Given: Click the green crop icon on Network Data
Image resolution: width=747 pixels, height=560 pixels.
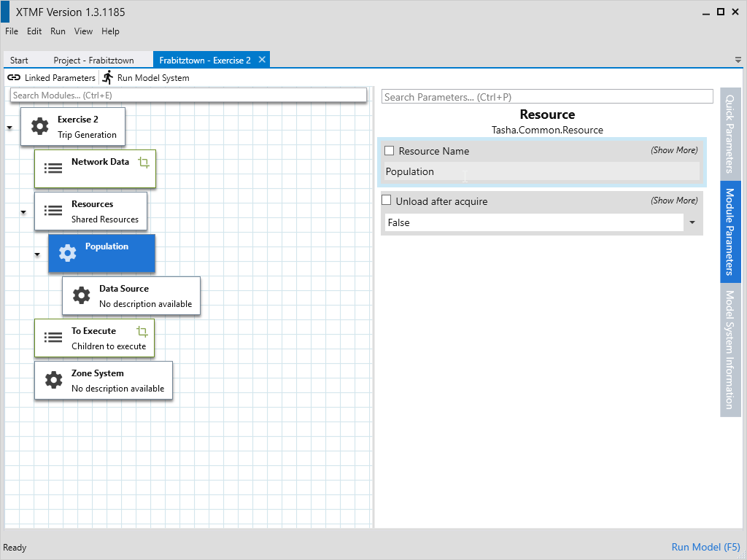Looking at the screenshot, I should pyautogui.click(x=144, y=163).
